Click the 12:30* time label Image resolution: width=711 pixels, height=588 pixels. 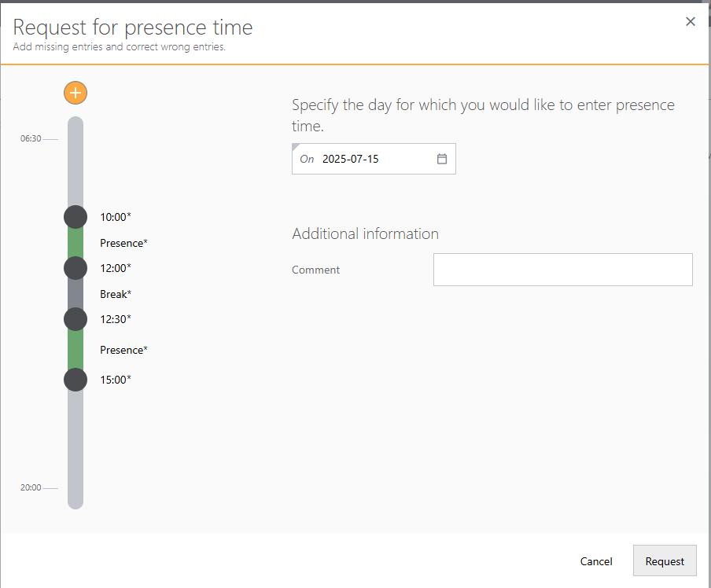coord(116,319)
